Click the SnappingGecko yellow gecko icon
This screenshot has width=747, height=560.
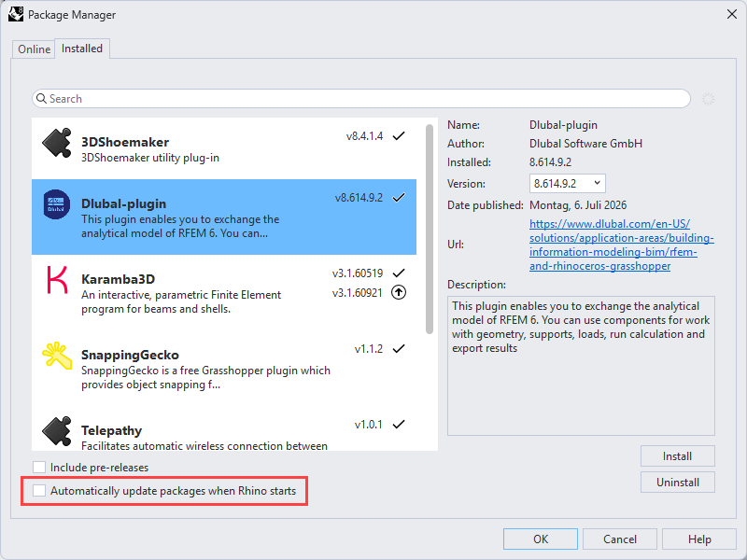[x=57, y=356]
